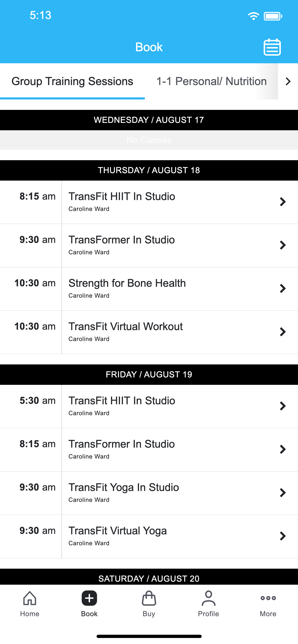Select TransFit Virtual Workout class
The image size is (298, 644).
(x=149, y=332)
